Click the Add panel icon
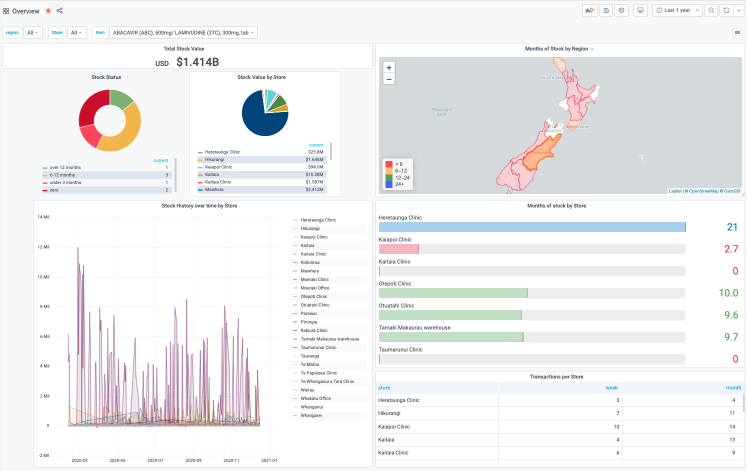 pos(590,10)
